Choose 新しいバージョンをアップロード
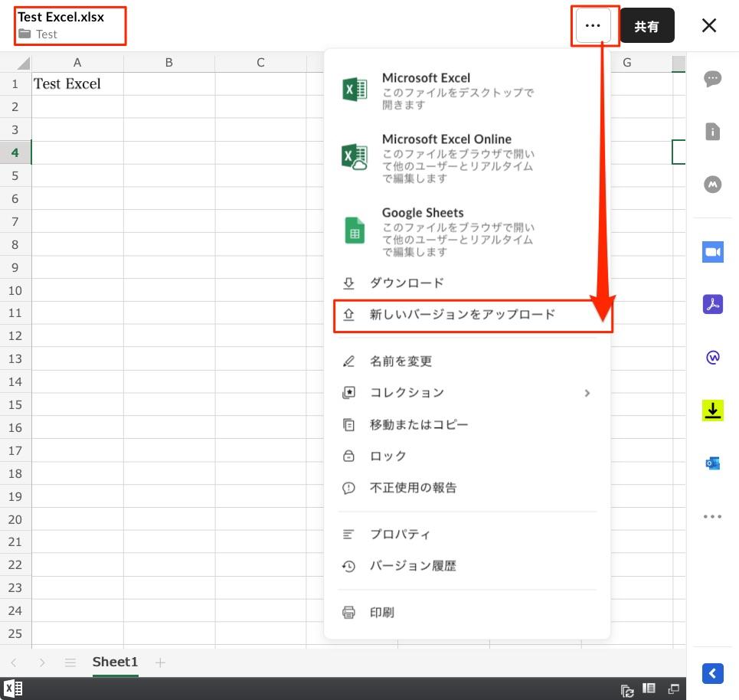The height and width of the screenshot is (700, 739). pyautogui.click(x=466, y=315)
